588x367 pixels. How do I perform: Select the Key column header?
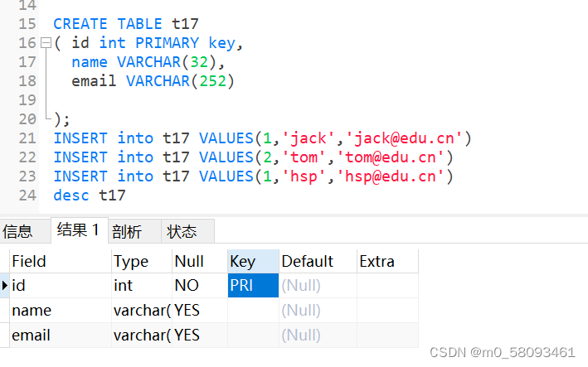pos(253,262)
